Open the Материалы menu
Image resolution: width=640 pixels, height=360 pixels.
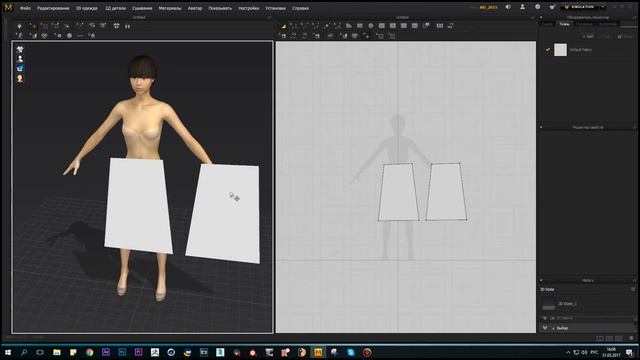click(170, 8)
